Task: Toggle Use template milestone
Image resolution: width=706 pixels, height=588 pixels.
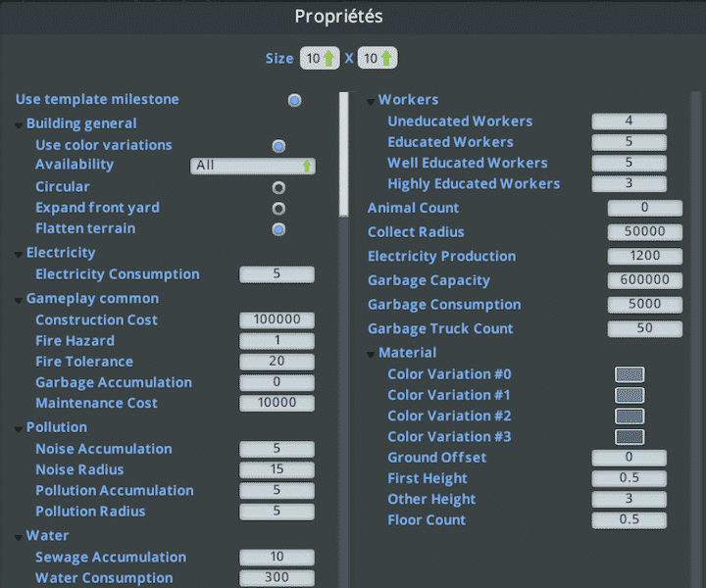Action: pyautogui.click(x=294, y=100)
